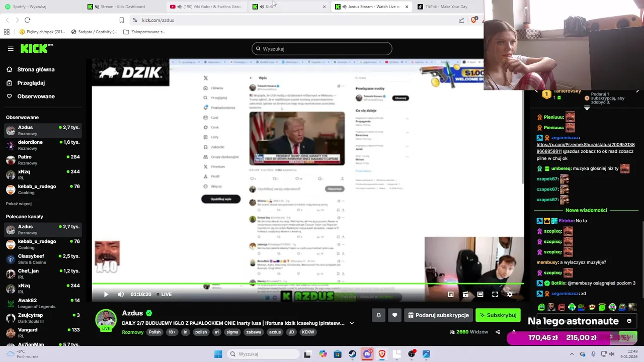Switch to Spotify – Wyszukaj tab
644x362 pixels.
40,7
